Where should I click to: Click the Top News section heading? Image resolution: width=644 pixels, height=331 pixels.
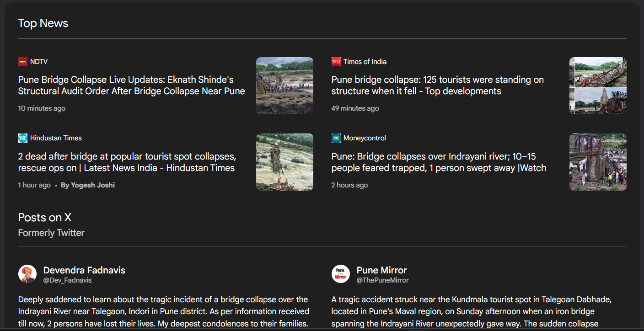(43, 23)
